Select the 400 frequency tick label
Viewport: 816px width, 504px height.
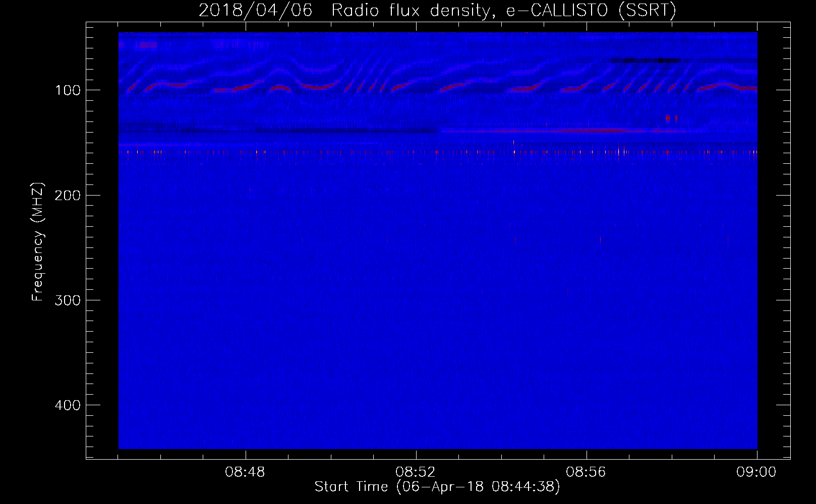click(x=68, y=405)
